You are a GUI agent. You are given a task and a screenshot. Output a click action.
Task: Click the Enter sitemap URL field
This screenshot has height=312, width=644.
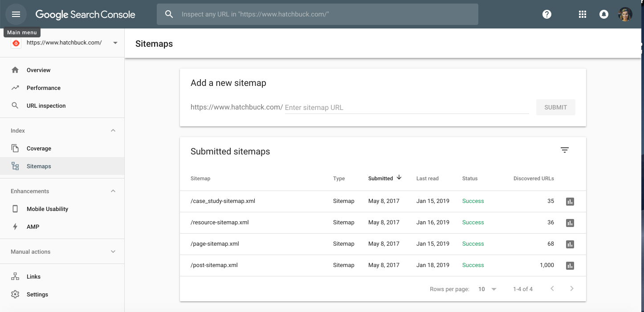point(407,107)
